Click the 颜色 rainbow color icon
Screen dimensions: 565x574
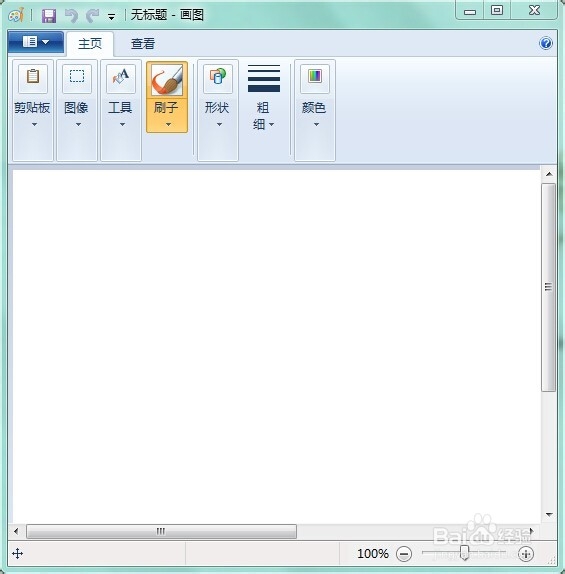click(315, 78)
